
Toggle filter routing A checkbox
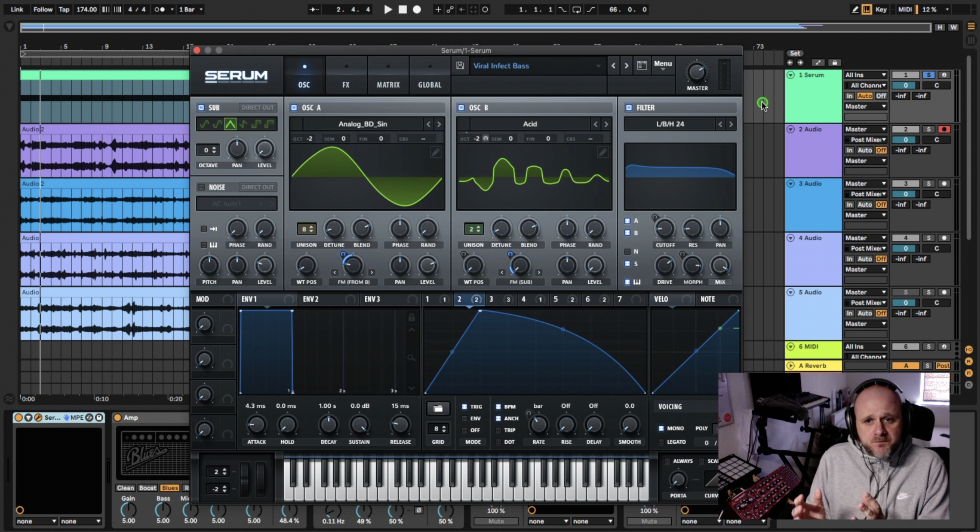(627, 221)
